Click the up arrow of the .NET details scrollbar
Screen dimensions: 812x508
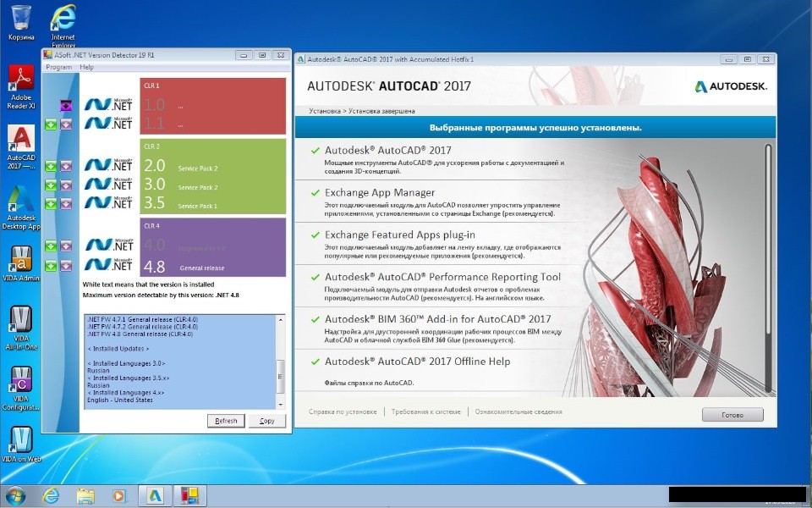coord(281,319)
